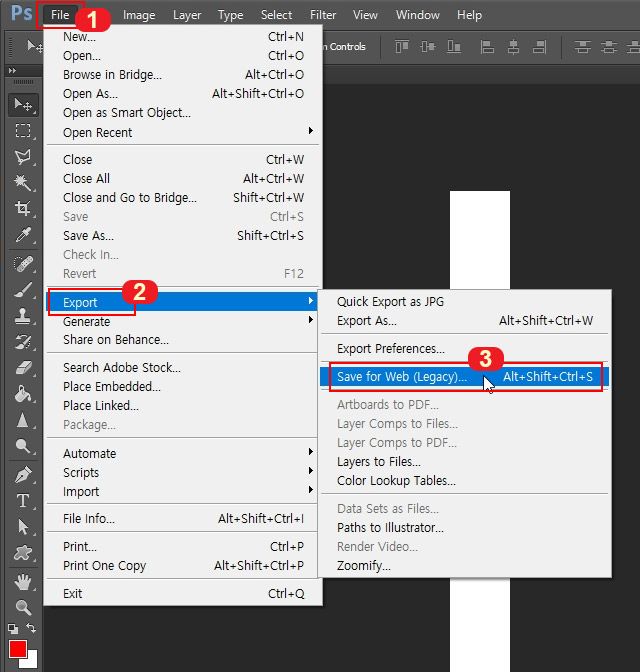Select the Crop tool
The height and width of the screenshot is (672, 640).
click(x=23, y=209)
